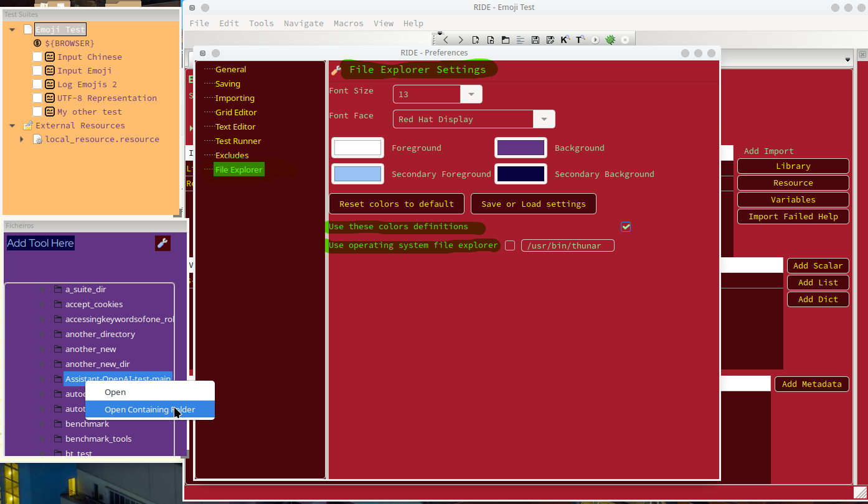Click the wrench icon in Ficheiros panel
Image resolution: width=868 pixels, height=504 pixels.
(163, 244)
